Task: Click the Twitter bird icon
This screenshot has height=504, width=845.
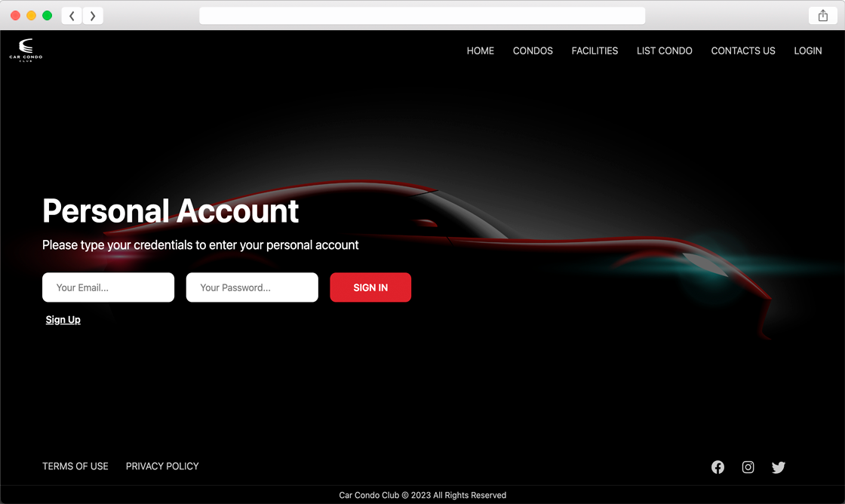Action: point(779,467)
